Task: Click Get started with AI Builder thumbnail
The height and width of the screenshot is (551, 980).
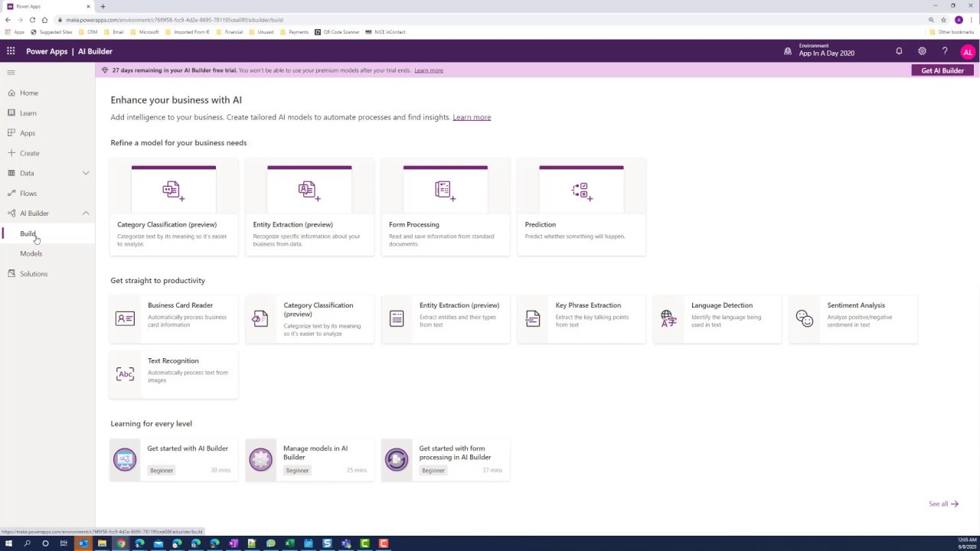Action: point(125,459)
